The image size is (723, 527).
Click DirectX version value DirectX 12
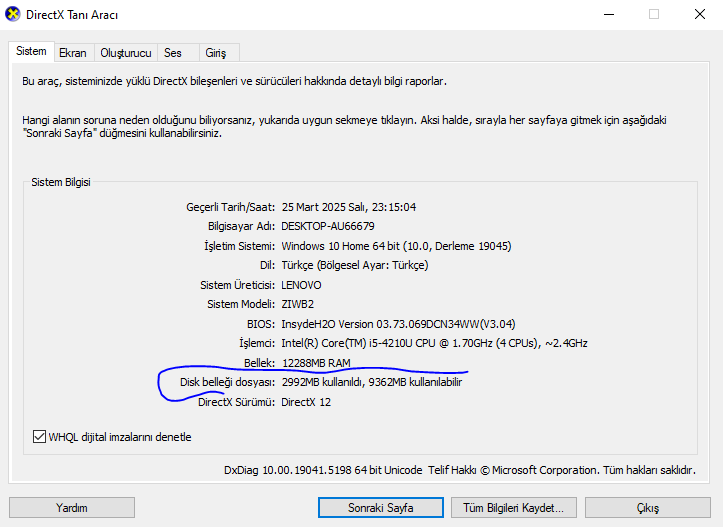pyautogui.click(x=306, y=402)
